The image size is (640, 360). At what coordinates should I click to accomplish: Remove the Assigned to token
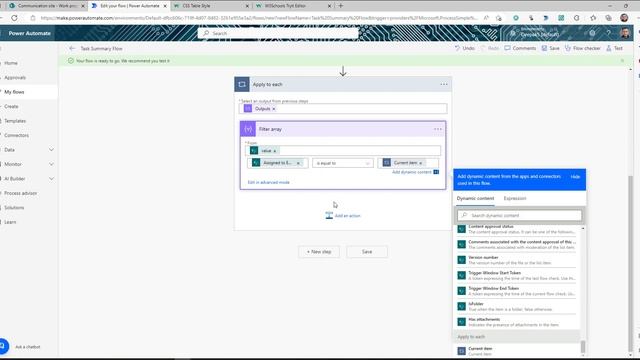(298, 163)
